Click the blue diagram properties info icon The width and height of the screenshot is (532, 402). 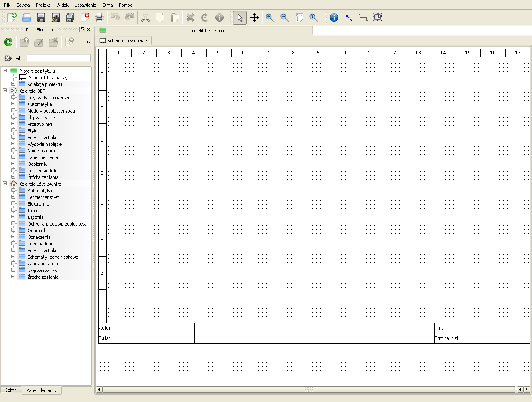pyautogui.click(x=334, y=17)
